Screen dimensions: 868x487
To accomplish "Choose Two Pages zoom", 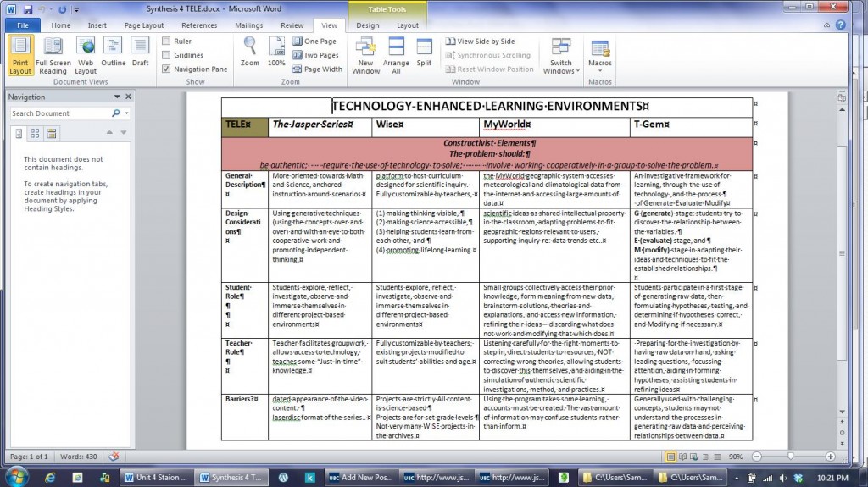I will (315, 55).
